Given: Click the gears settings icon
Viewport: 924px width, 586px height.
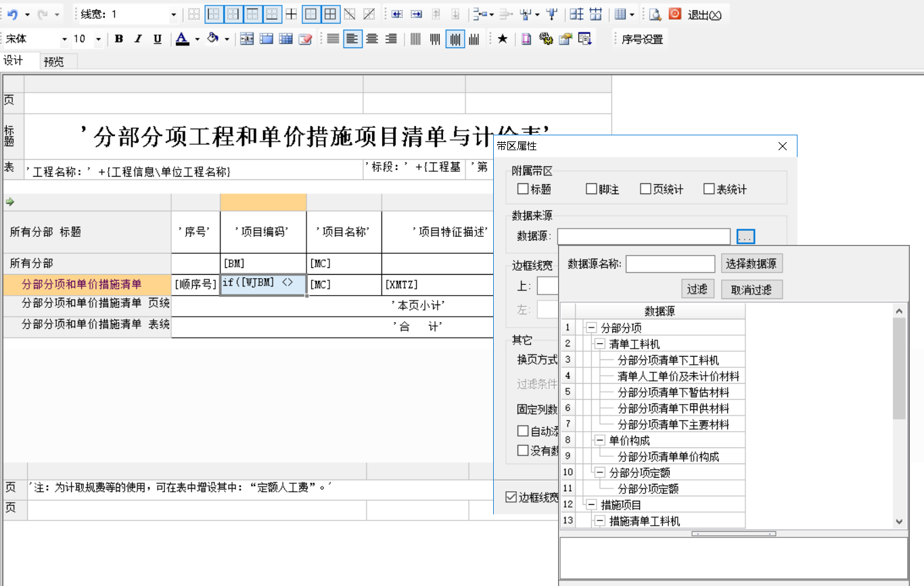Looking at the screenshot, I should point(546,39).
